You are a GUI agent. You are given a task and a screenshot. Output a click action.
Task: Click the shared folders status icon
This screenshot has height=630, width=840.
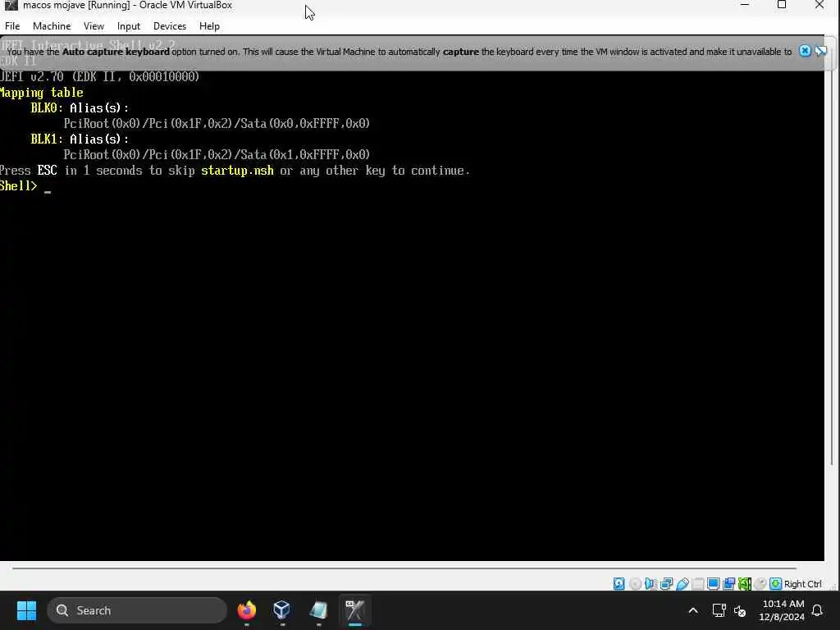pyautogui.click(x=697, y=584)
